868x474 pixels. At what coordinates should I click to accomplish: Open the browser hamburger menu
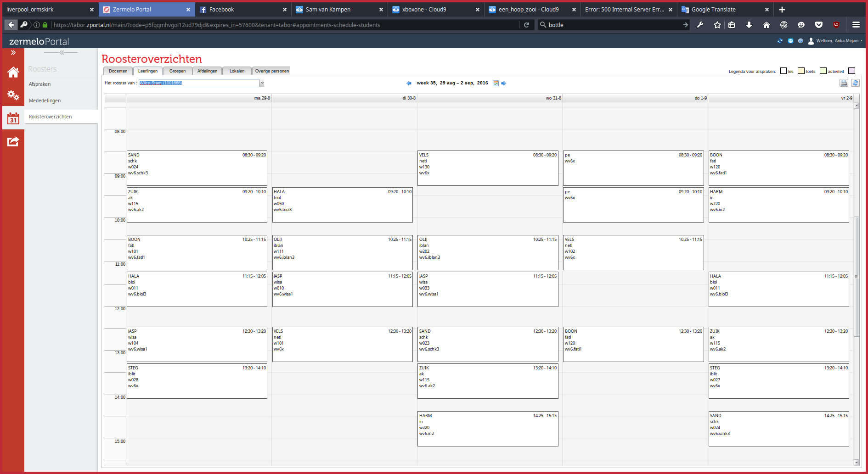click(x=856, y=25)
